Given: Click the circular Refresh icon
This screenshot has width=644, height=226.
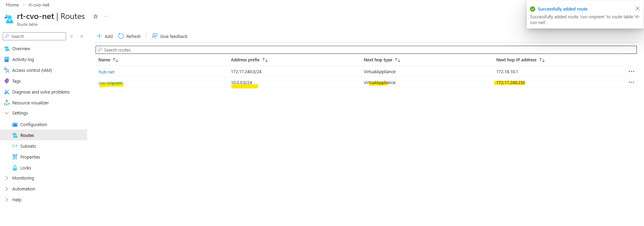Looking at the screenshot, I should coord(121,36).
